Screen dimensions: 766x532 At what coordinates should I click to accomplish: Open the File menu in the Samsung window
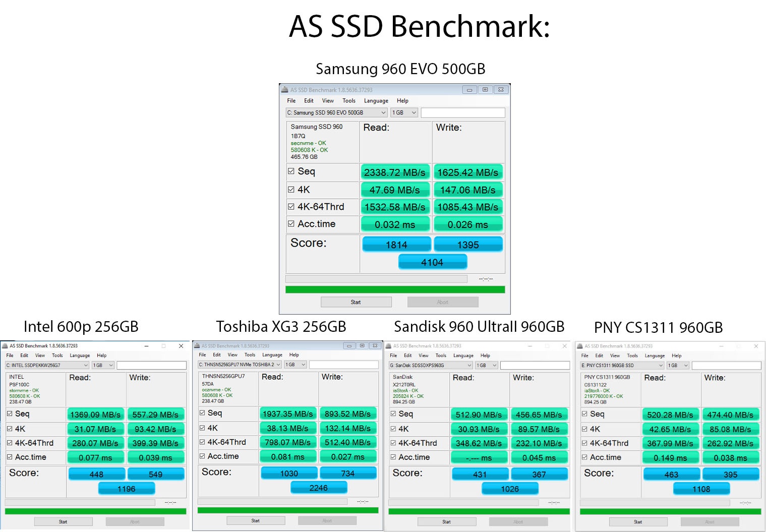tap(291, 101)
